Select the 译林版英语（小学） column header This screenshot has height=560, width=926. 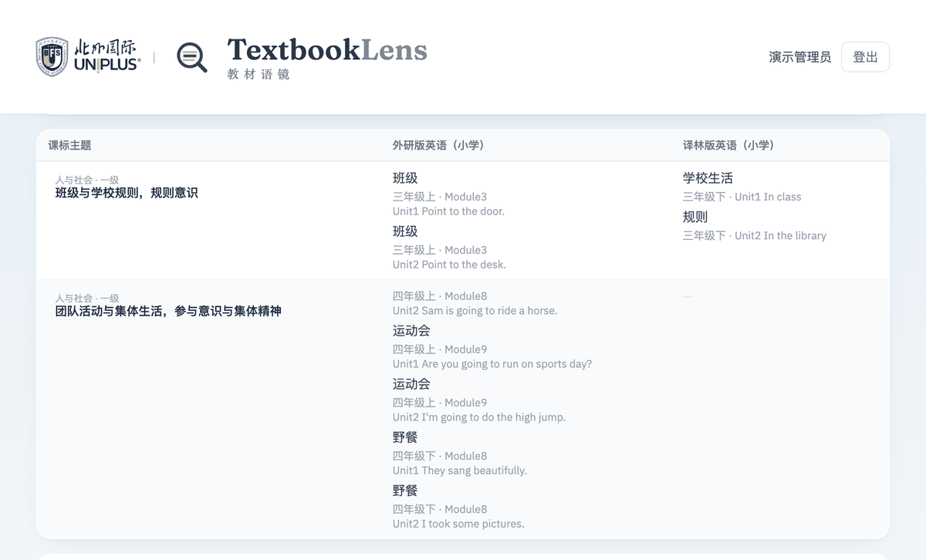tap(728, 145)
